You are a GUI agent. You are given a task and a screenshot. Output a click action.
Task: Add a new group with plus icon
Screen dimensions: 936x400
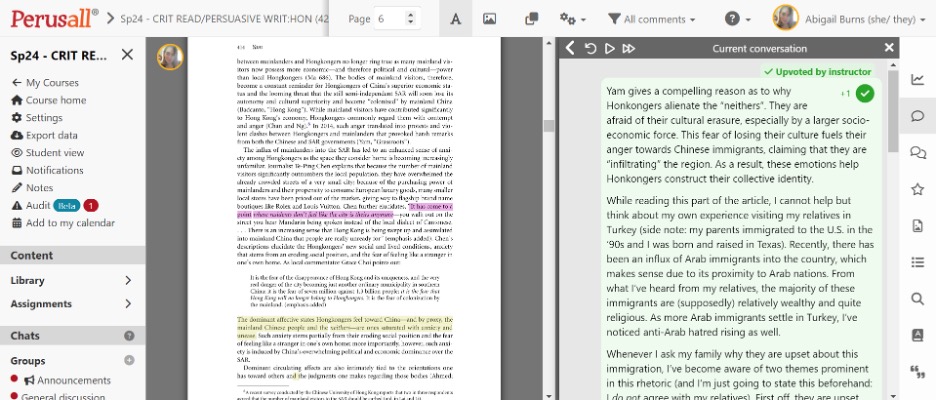(129, 361)
